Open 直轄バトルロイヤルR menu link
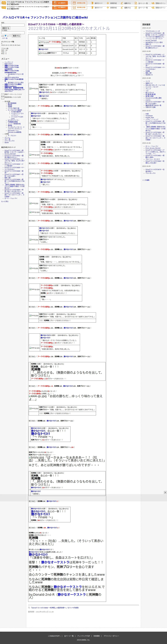 tap(11, 65)
